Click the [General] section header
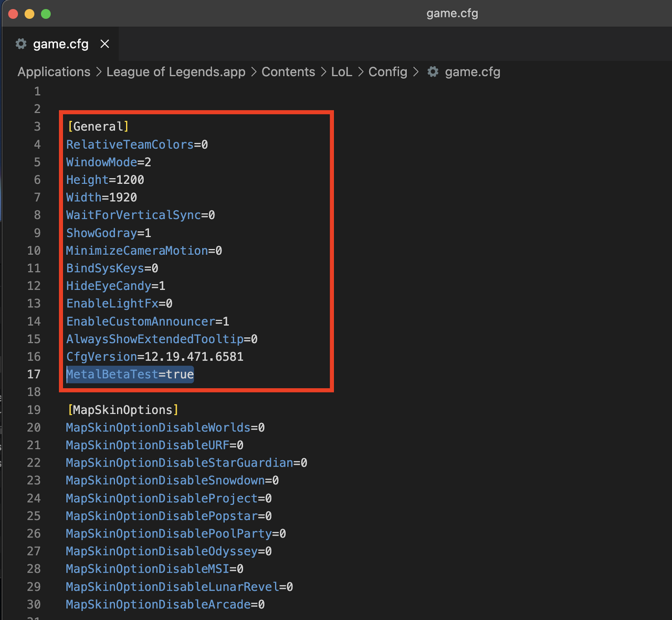Viewport: 672px width, 620px height. (x=98, y=127)
